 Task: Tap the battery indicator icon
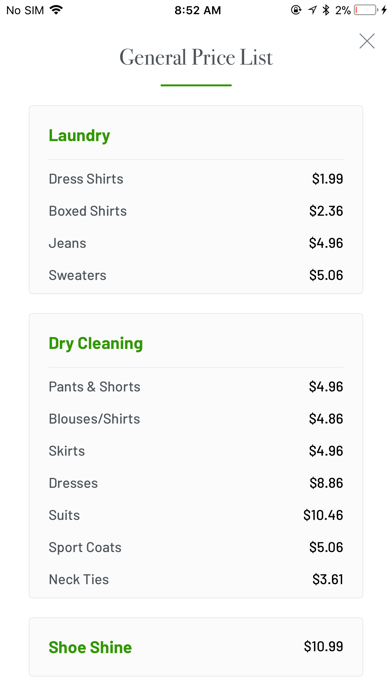(x=365, y=10)
